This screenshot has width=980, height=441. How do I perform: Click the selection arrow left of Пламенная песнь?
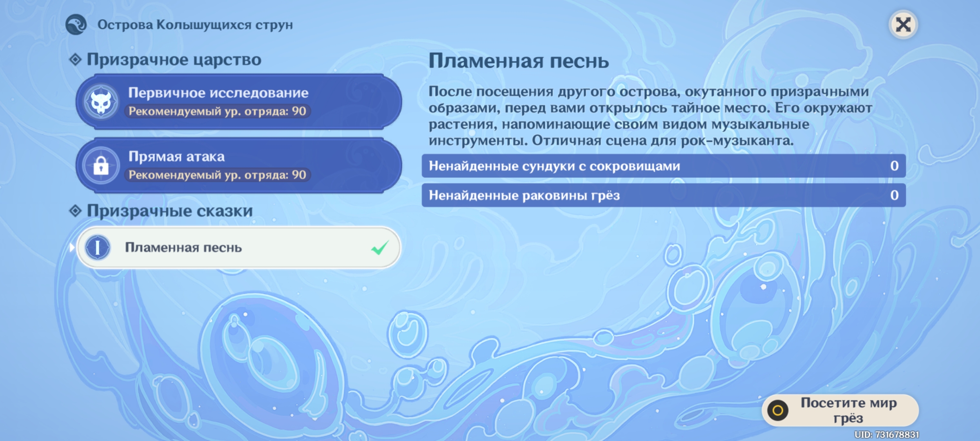point(72,247)
